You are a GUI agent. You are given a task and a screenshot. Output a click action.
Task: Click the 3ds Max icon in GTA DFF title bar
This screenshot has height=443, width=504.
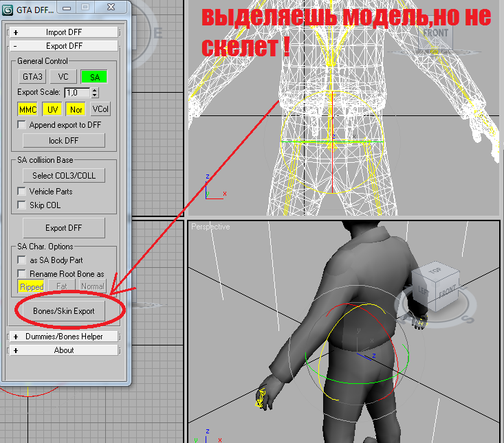pos(8,10)
